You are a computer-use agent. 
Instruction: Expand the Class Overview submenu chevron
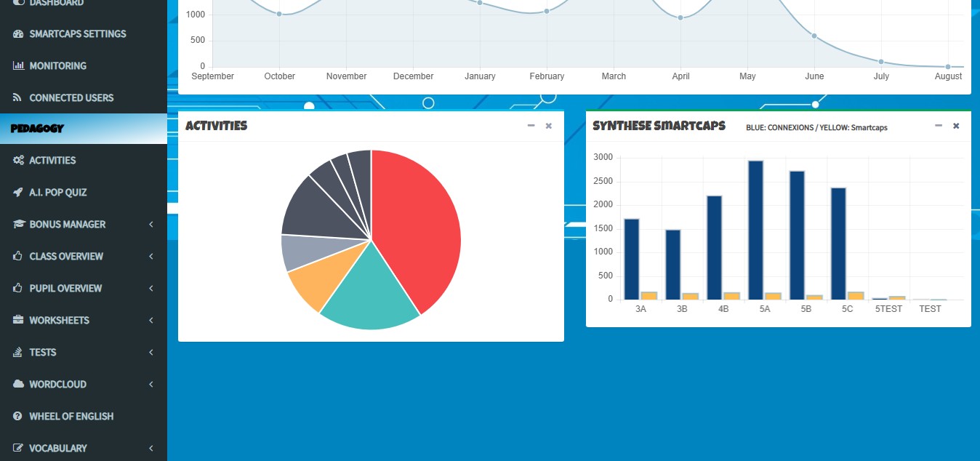coord(150,257)
